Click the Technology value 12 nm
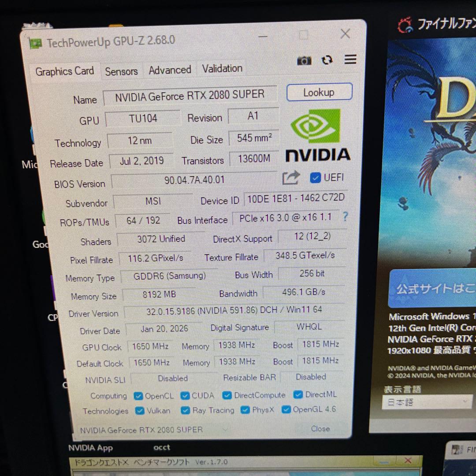Screen dimensions: 476x476 (x=140, y=141)
